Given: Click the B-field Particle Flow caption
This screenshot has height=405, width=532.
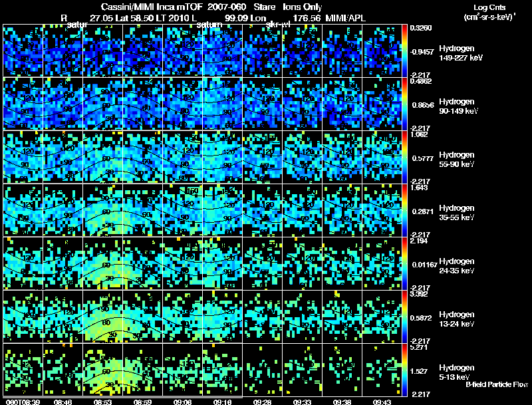Looking at the screenshot, I should click(x=497, y=384).
